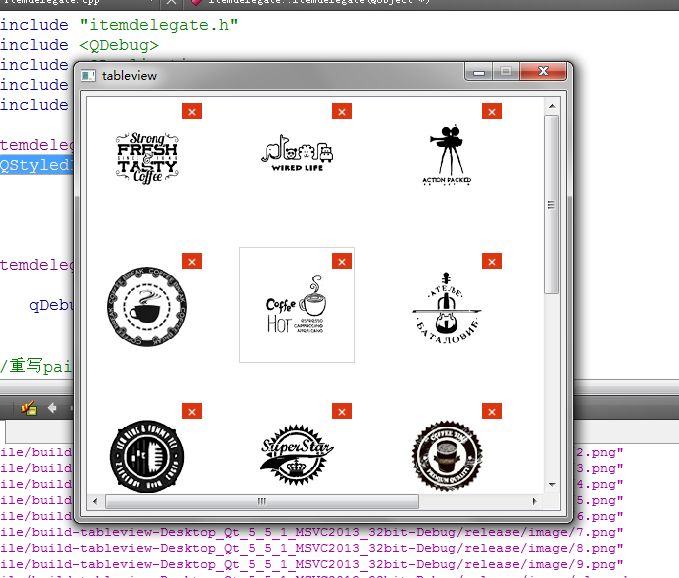The height and width of the screenshot is (578, 679).
Task: Select the Wired Life animals logo
Action: point(297,153)
